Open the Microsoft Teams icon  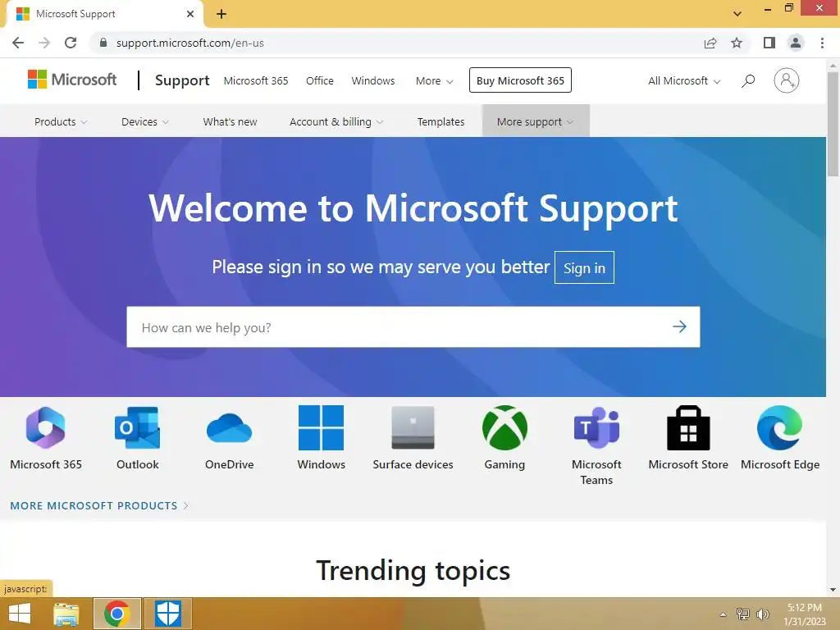coord(596,427)
